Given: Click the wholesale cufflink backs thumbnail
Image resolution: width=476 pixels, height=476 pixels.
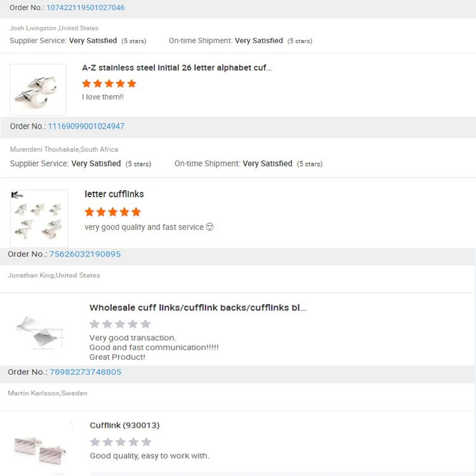Looking at the screenshot, I should 39,331.
